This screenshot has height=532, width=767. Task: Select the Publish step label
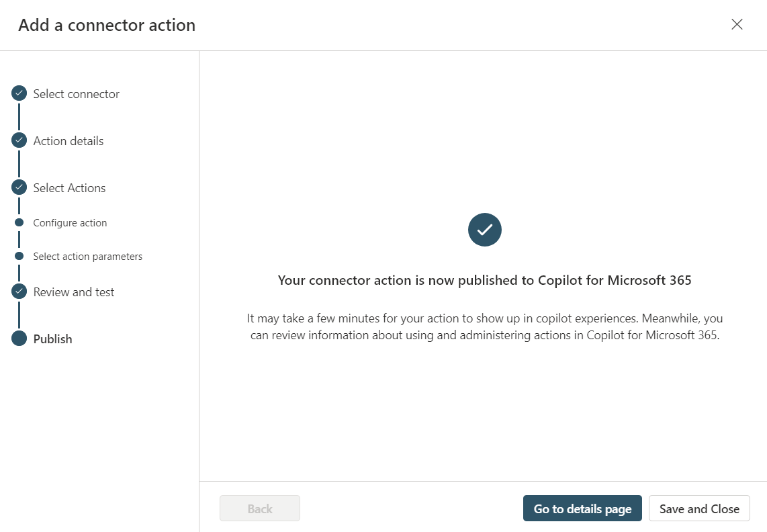(x=52, y=339)
